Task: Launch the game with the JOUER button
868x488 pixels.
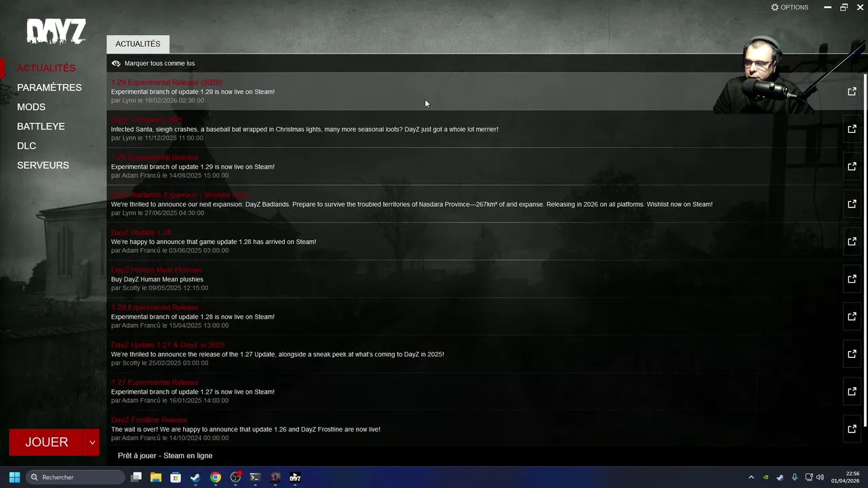Action: click(x=47, y=443)
